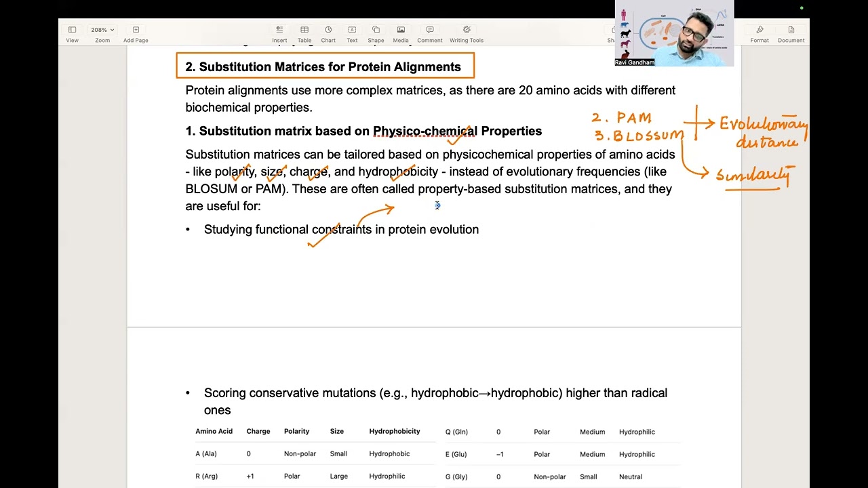Click the bullet about scoring conservative mutations
This screenshot has width=868, height=488.
[435, 401]
